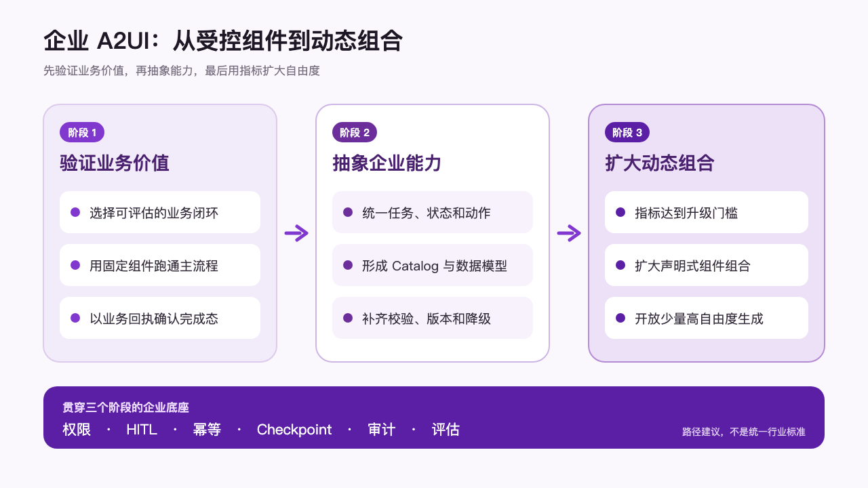This screenshot has height=488, width=868.
Task: Click the heading '验证业务价值'
Action: pos(115,163)
